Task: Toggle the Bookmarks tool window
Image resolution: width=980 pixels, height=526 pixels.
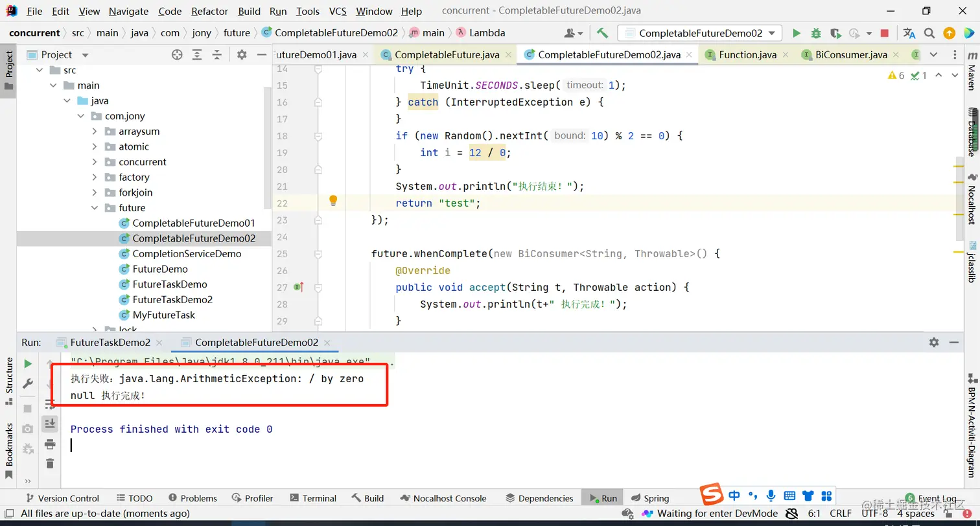Action: click(x=9, y=451)
